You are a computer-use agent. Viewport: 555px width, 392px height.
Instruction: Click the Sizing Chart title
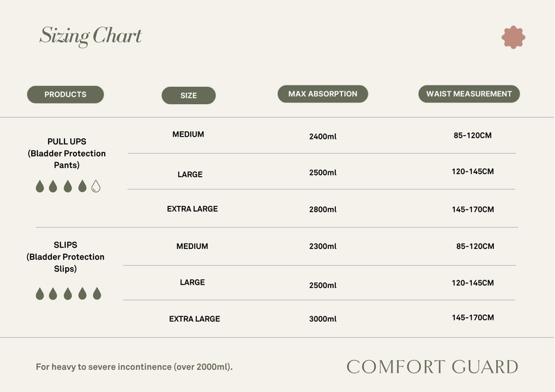point(91,35)
